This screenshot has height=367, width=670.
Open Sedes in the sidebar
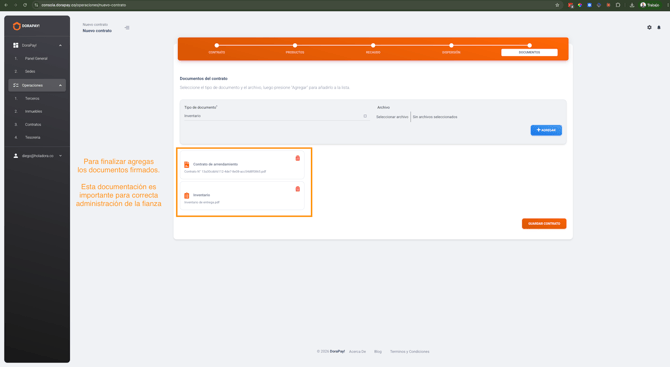[30, 71]
